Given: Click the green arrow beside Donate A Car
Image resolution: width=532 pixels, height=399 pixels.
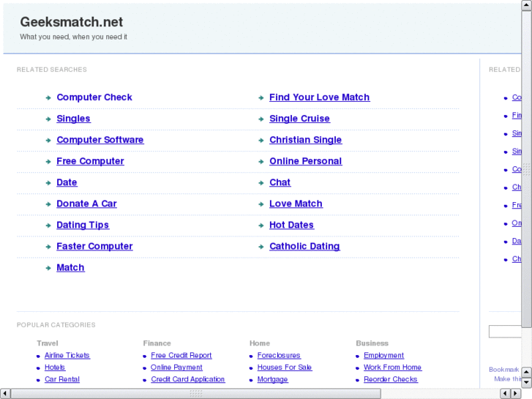Looking at the screenshot, I should (48, 204).
